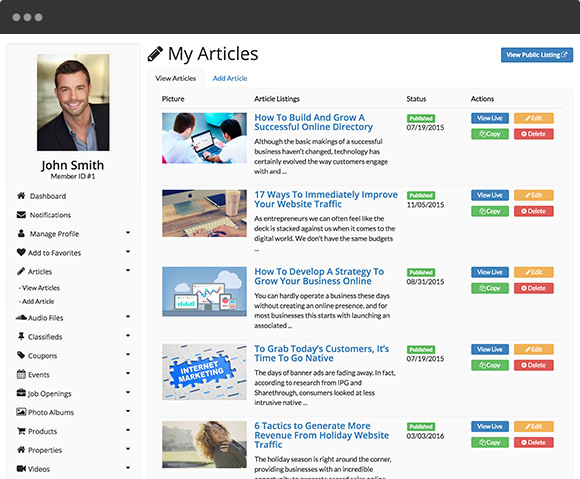Open the Notifications menu item
Viewport: 580px width, 479px height.
coord(50,215)
